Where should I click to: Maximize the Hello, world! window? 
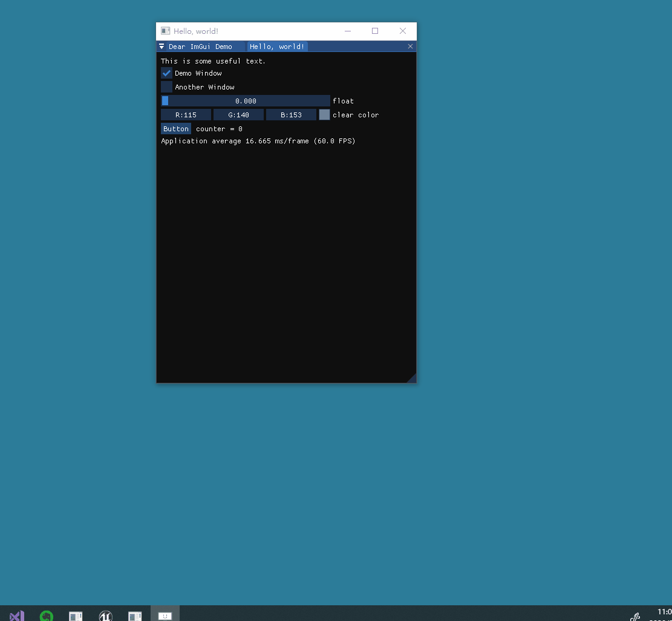[375, 31]
